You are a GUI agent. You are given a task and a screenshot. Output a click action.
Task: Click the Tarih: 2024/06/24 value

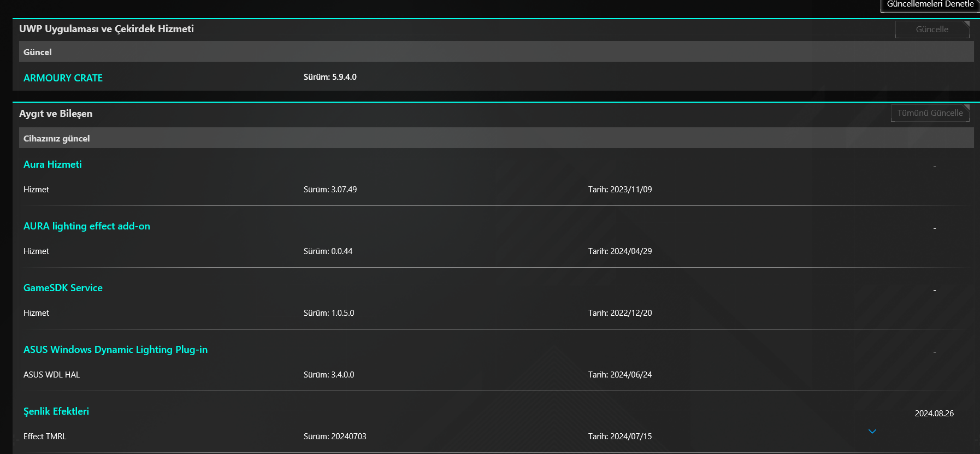point(620,375)
